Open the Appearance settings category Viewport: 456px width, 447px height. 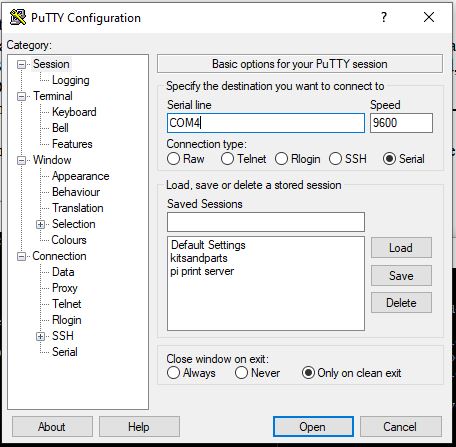[x=80, y=176]
